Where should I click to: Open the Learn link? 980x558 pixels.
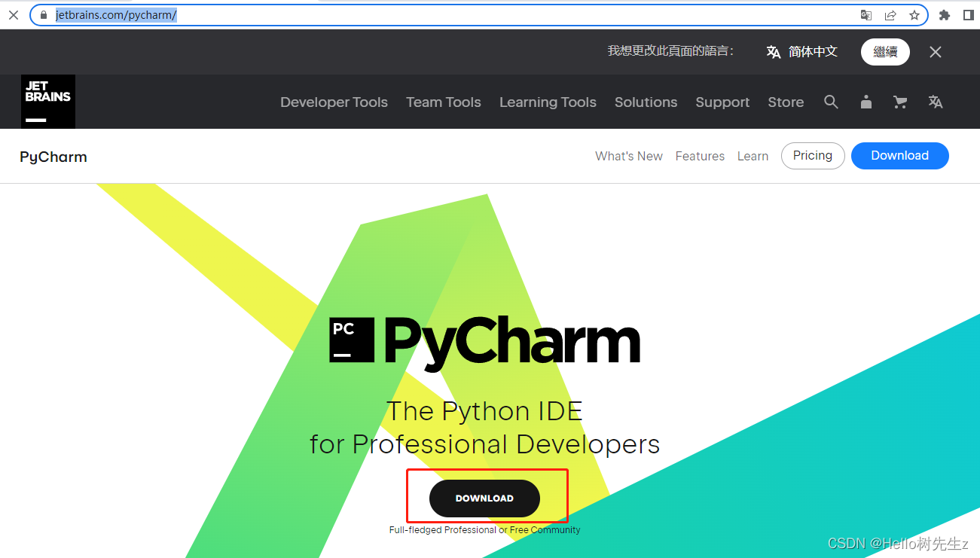tap(753, 156)
